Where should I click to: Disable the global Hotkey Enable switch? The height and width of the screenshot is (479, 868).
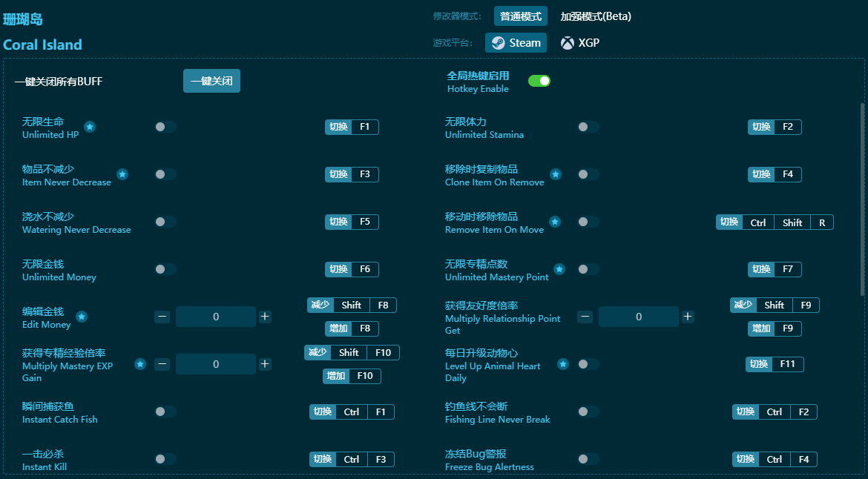(x=539, y=81)
